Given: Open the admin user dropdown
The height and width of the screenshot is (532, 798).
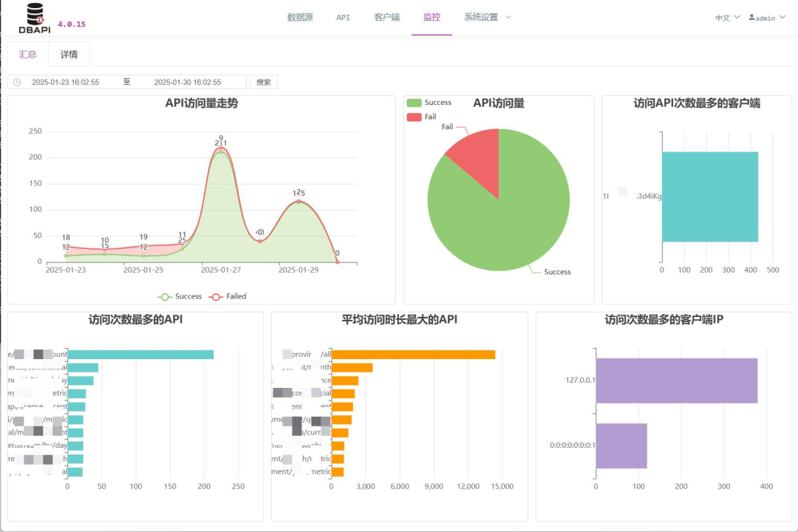Looking at the screenshot, I should [767, 18].
